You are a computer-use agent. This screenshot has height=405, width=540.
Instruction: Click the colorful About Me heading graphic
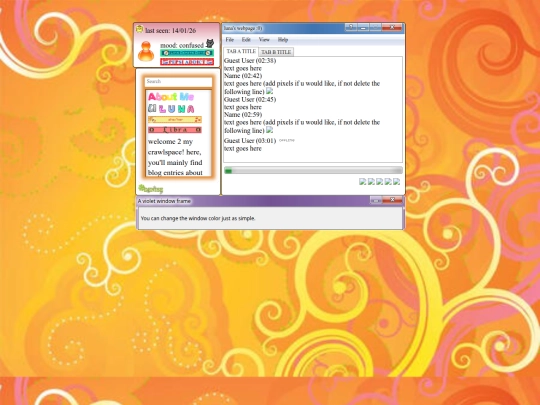(171, 97)
